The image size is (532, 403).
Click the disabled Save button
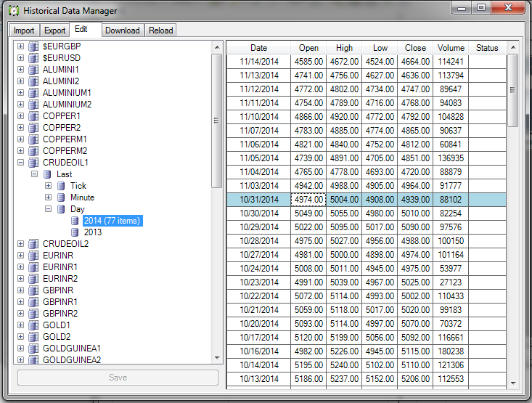[x=118, y=378]
